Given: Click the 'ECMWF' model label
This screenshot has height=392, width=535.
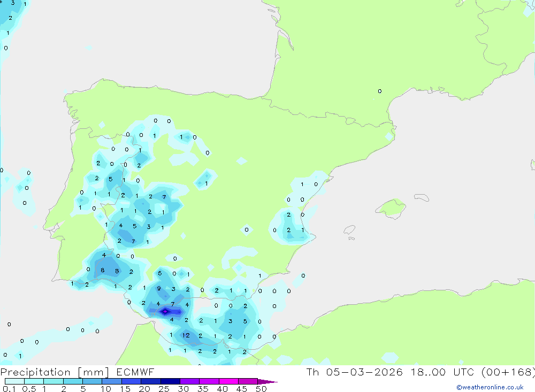Looking at the screenshot, I should (x=135, y=372).
